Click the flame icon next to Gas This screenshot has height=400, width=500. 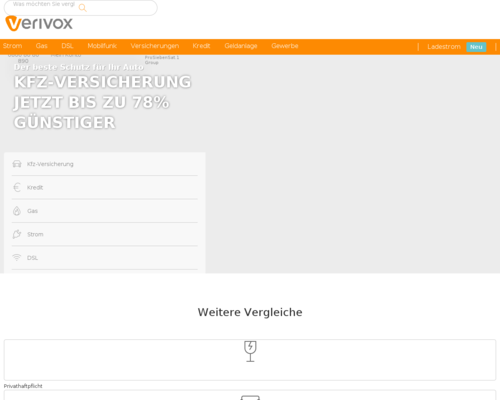(x=17, y=211)
